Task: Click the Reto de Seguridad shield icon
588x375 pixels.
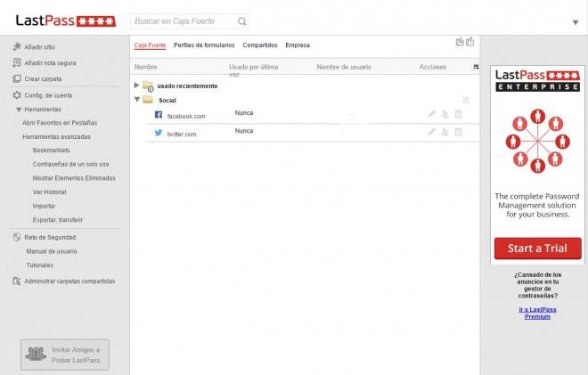Action: pos(17,237)
